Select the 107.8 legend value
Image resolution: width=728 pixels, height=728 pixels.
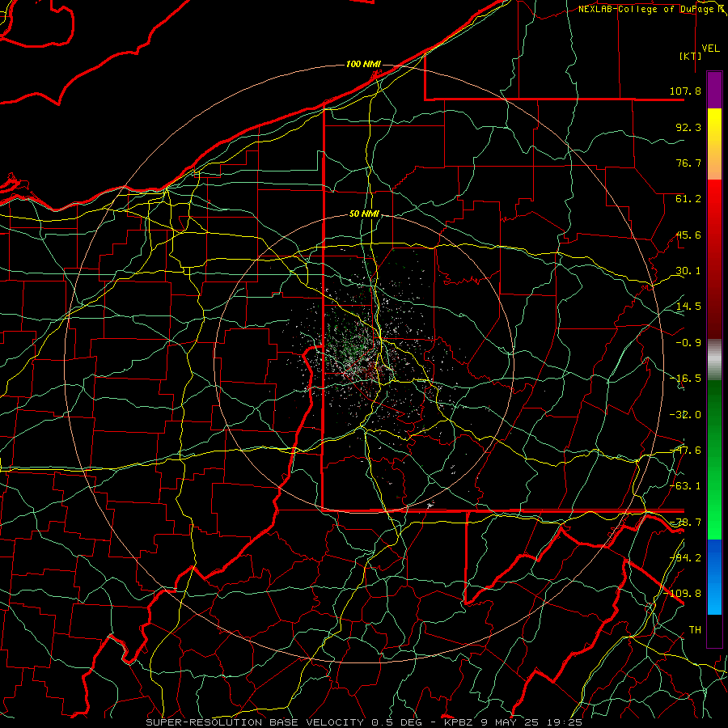pyautogui.click(x=685, y=91)
